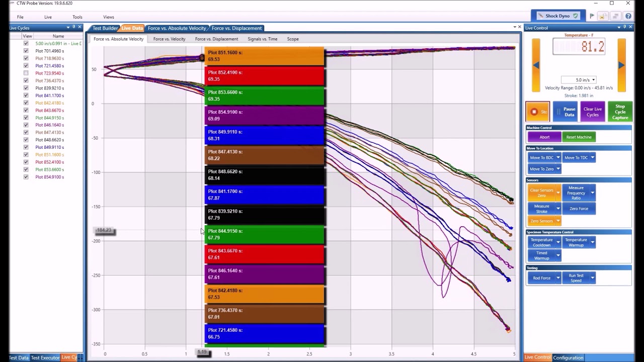Click the Zero Force button
The width and height of the screenshot is (644, 362).
click(579, 209)
